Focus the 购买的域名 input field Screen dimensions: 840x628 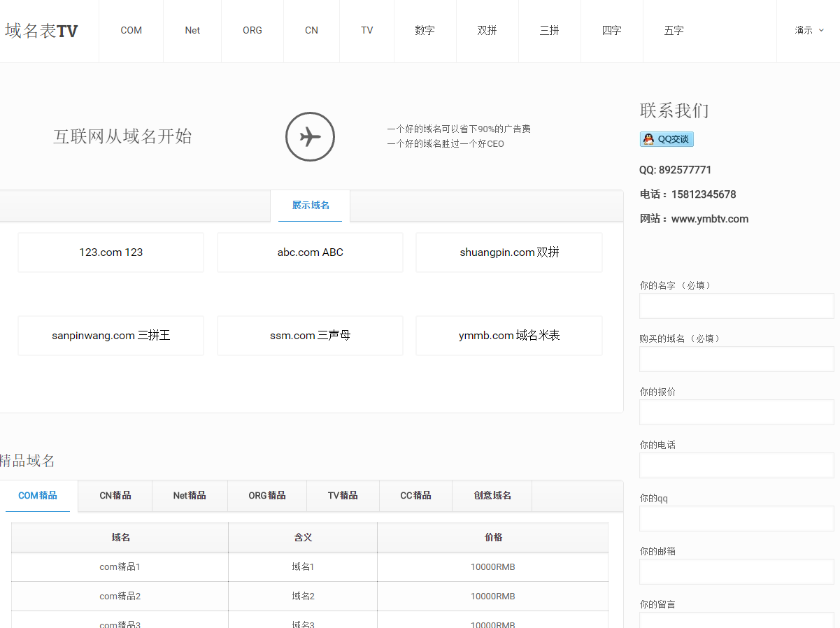[x=736, y=359]
